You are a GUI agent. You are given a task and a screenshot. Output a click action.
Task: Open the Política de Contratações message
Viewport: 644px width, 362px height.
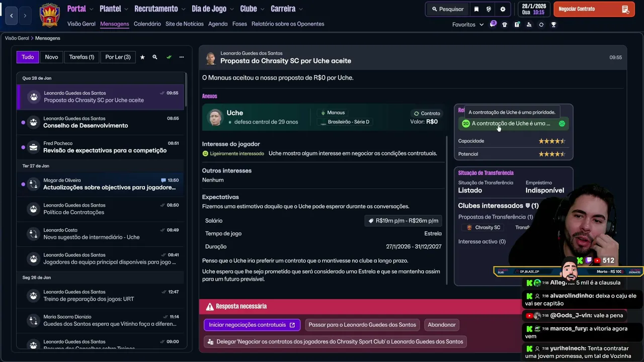(101, 209)
